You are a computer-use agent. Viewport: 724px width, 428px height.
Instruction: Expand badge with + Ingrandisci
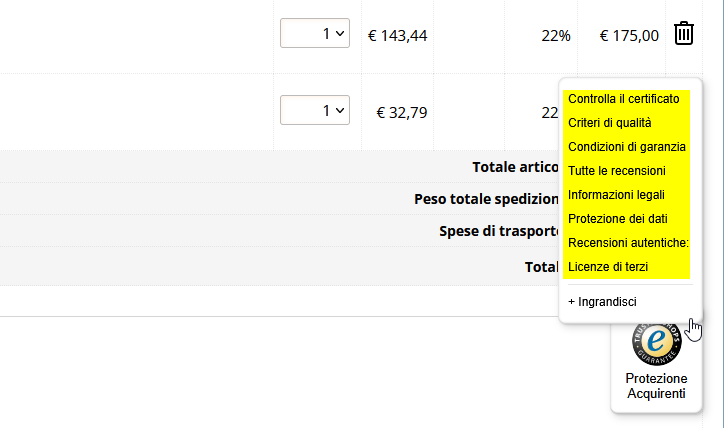(602, 302)
